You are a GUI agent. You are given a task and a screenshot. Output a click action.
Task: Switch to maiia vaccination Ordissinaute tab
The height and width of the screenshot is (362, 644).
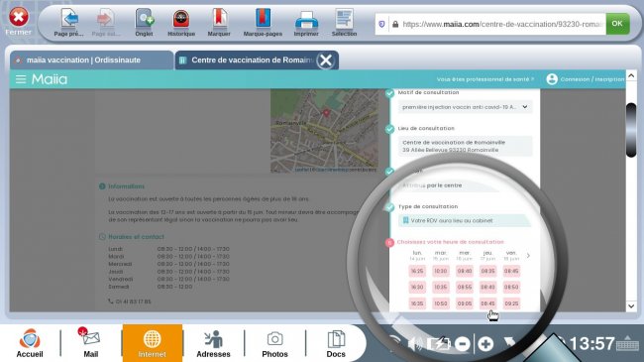pyautogui.click(x=91, y=60)
